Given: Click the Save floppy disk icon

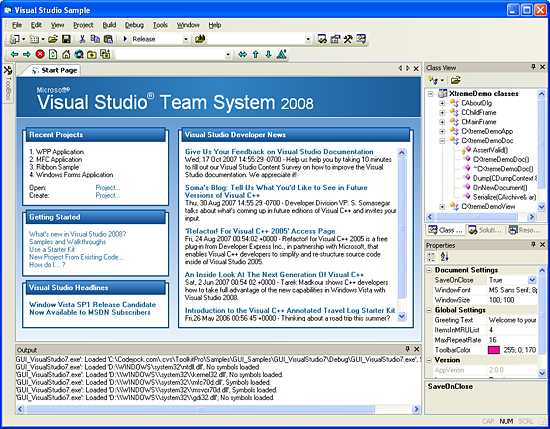Looking at the screenshot, I should click(x=66, y=39).
